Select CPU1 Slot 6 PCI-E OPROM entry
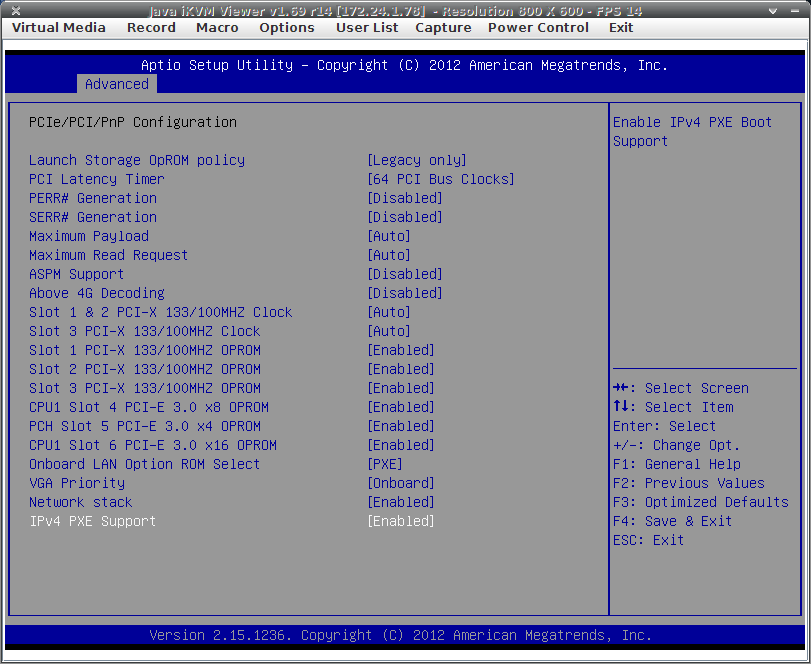The height and width of the screenshot is (664, 811). pos(153,445)
